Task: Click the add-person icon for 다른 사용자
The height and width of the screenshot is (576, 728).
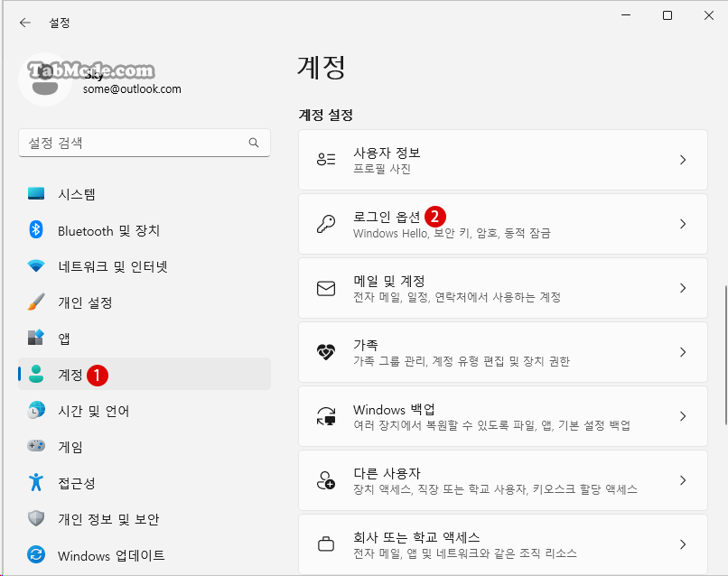Action: point(326,480)
